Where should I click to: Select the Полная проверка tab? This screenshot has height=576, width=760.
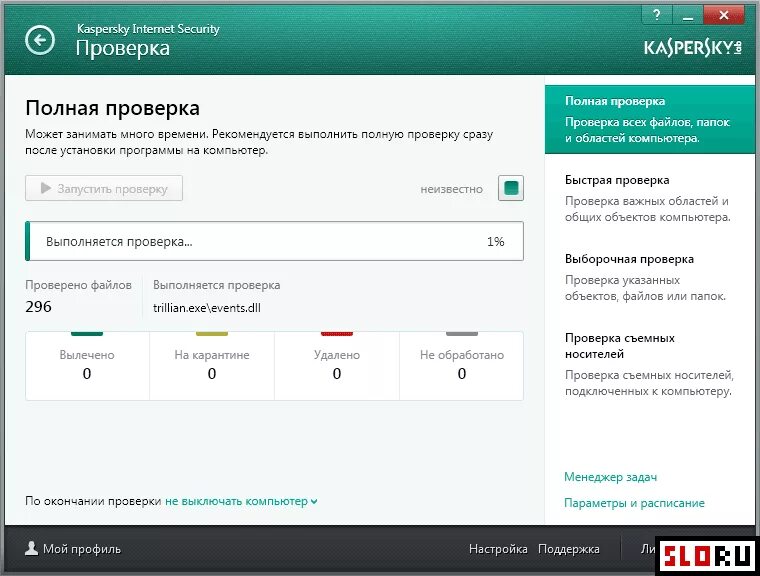(650, 119)
